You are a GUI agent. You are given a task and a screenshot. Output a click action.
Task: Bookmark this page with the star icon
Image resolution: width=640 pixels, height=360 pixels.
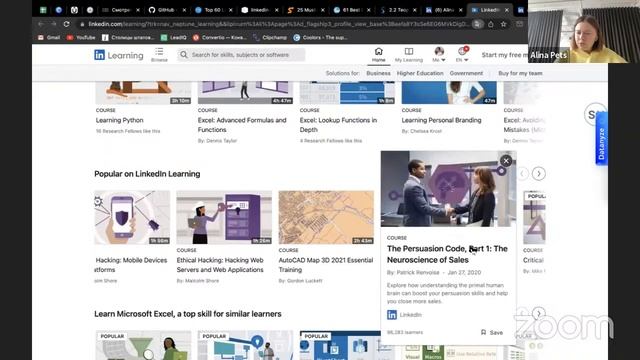point(503,24)
